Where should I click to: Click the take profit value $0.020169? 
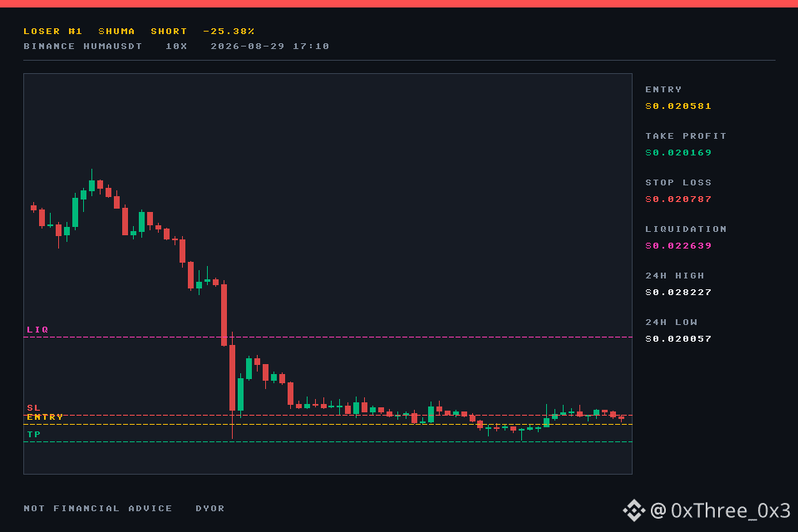tap(678, 153)
